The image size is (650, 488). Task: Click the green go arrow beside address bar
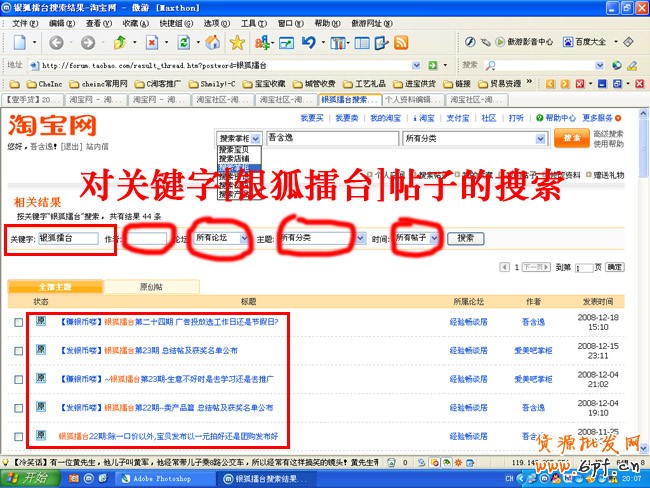[433, 65]
